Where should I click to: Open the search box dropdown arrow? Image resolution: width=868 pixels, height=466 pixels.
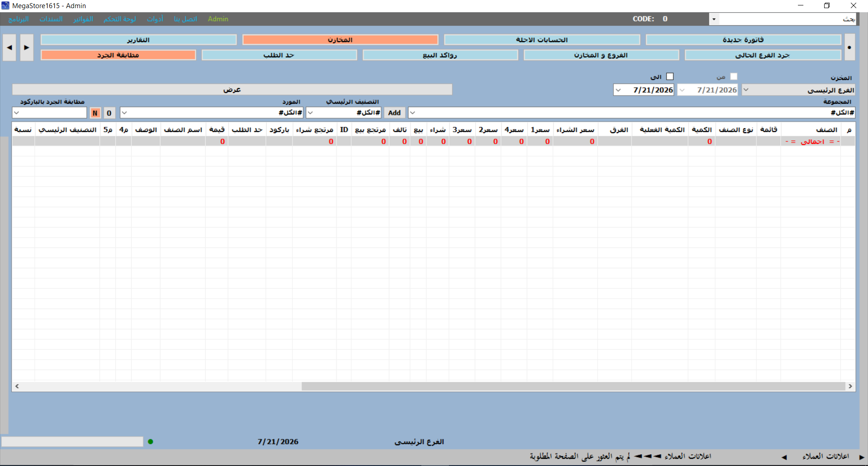[x=714, y=19]
